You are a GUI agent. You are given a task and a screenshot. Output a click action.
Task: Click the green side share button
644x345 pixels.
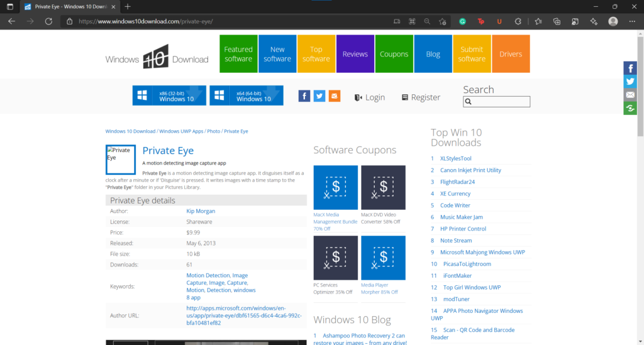pyautogui.click(x=630, y=108)
